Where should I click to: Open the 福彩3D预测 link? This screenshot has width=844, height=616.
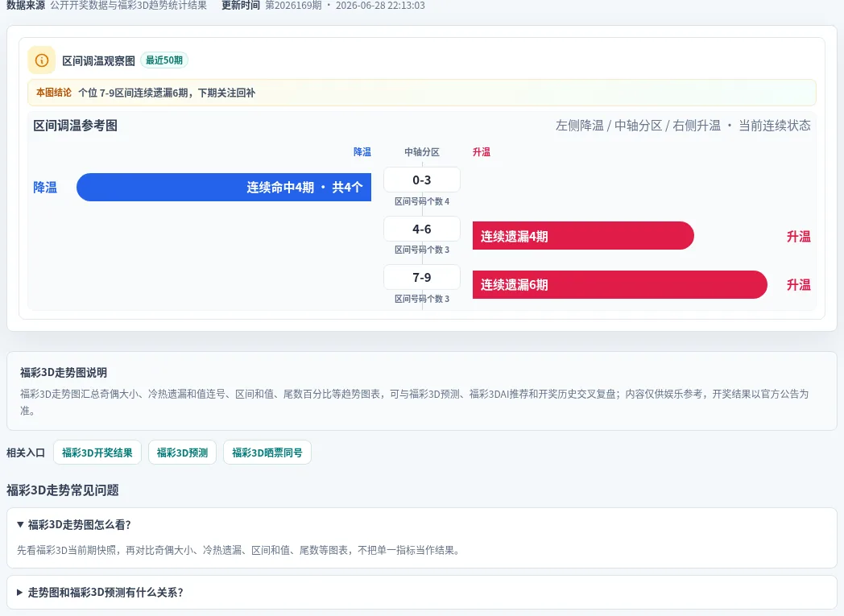[x=183, y=453]
